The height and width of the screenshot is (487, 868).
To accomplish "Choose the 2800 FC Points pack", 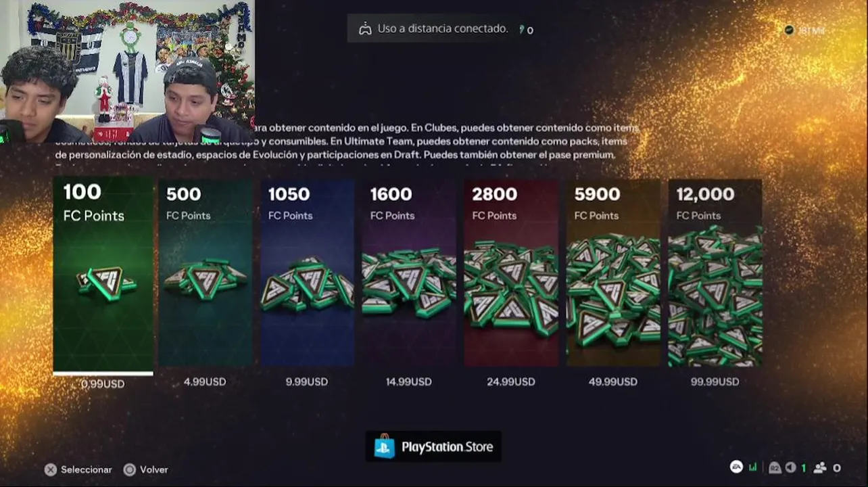I will point(511,273).
